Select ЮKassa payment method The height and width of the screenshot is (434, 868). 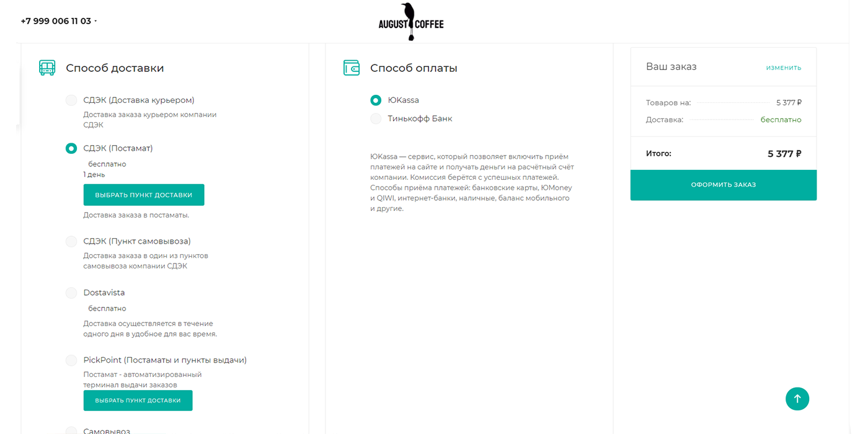click(376, 100)
